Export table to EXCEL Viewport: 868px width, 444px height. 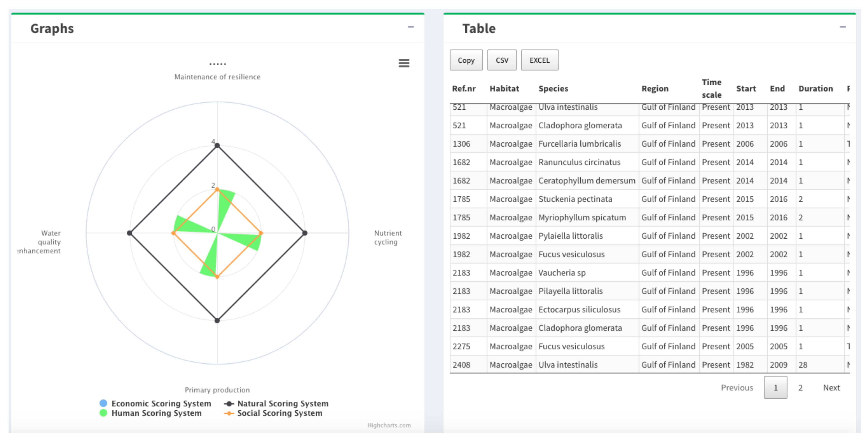tap(539, 60)
